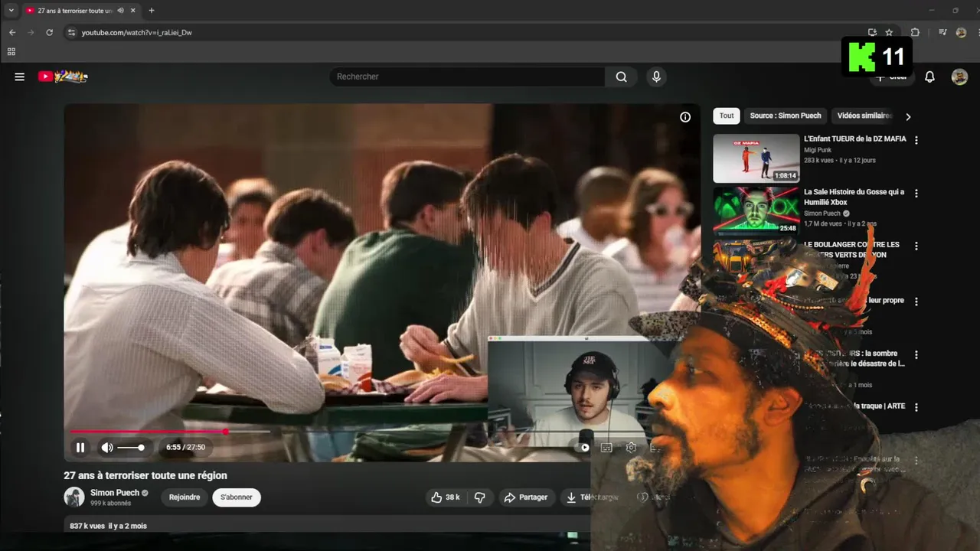The image size is (980, 551).
Task: Show the video info card icon
Action: coord(685,117)
